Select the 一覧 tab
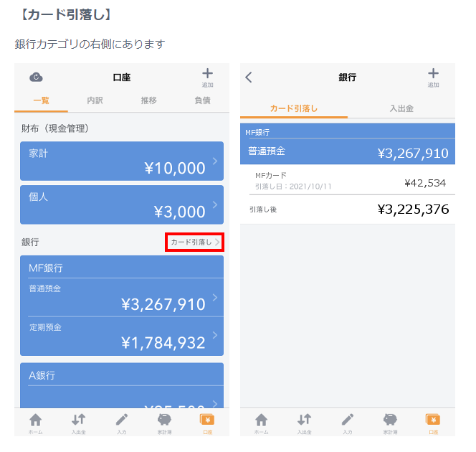 click(x=42, y=100)
